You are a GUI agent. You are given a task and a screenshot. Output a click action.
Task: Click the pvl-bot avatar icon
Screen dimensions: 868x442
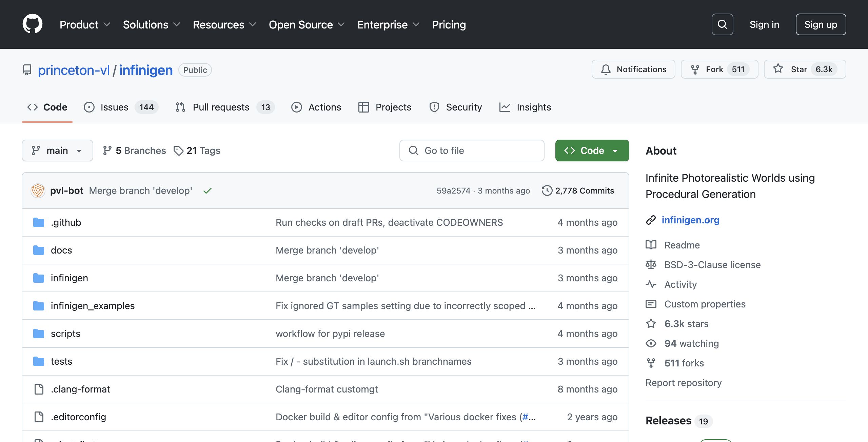[38, 190]
